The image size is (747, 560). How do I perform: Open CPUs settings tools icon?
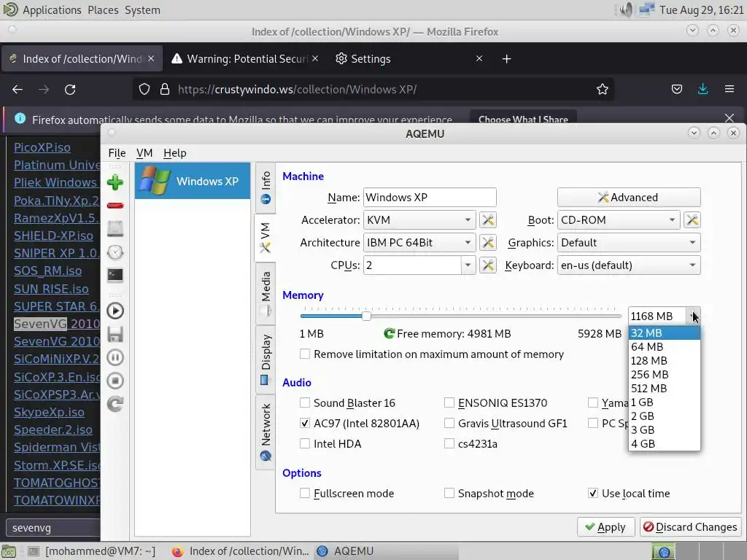[488, 265]
